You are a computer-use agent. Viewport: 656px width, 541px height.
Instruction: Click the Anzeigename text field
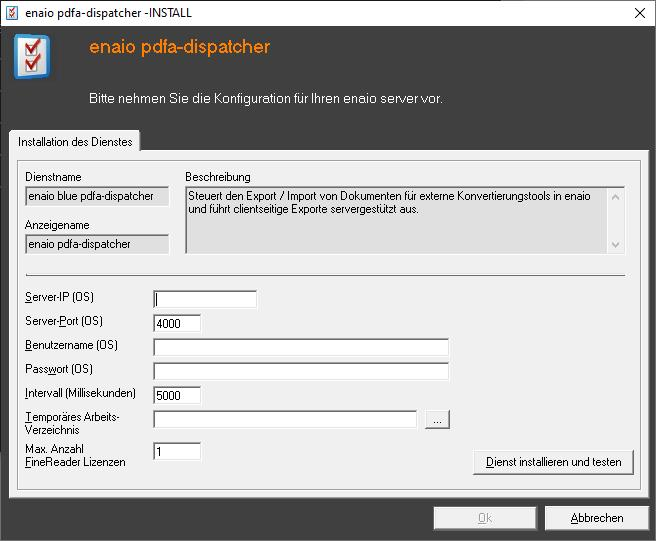(x=97, y=244)
